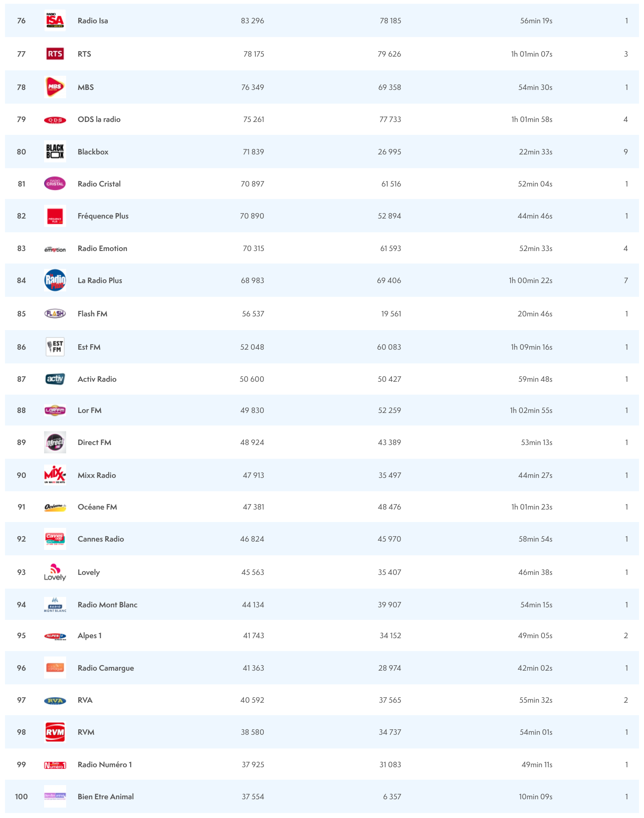Screen dimensions: 644x818
Task: Click the Radio Isa logo icon
Action: point(55,21)
